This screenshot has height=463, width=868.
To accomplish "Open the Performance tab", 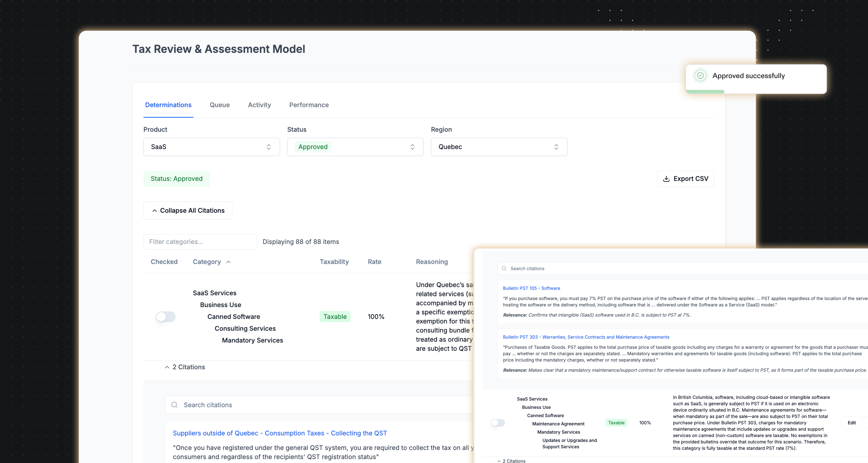I will (x=309, y=105).
